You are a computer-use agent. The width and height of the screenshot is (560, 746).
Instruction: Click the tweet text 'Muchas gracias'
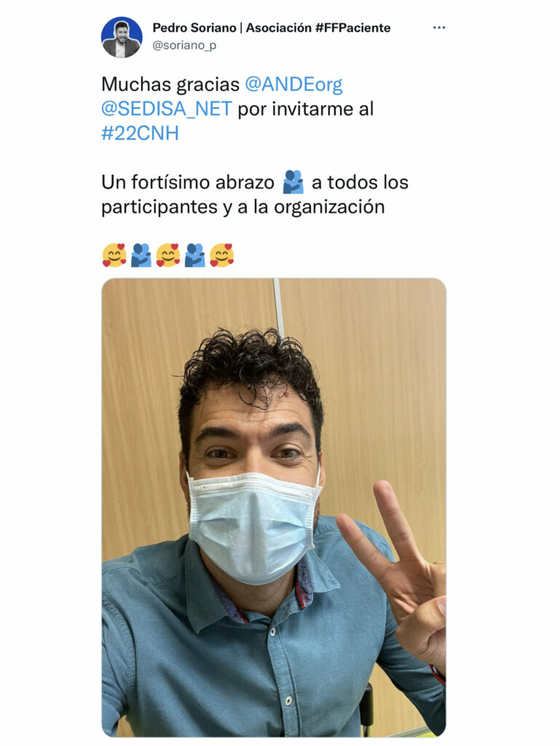[x=170, y=85]
